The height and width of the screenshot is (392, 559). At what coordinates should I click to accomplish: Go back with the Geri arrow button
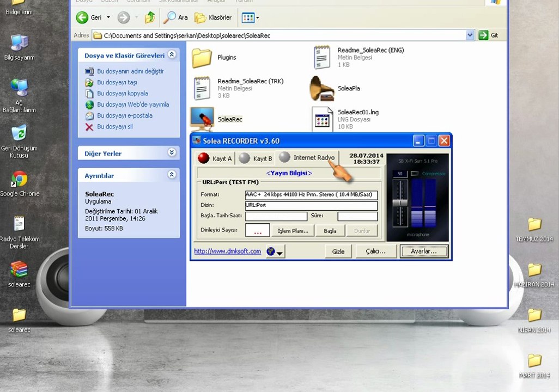coord(89,17)
